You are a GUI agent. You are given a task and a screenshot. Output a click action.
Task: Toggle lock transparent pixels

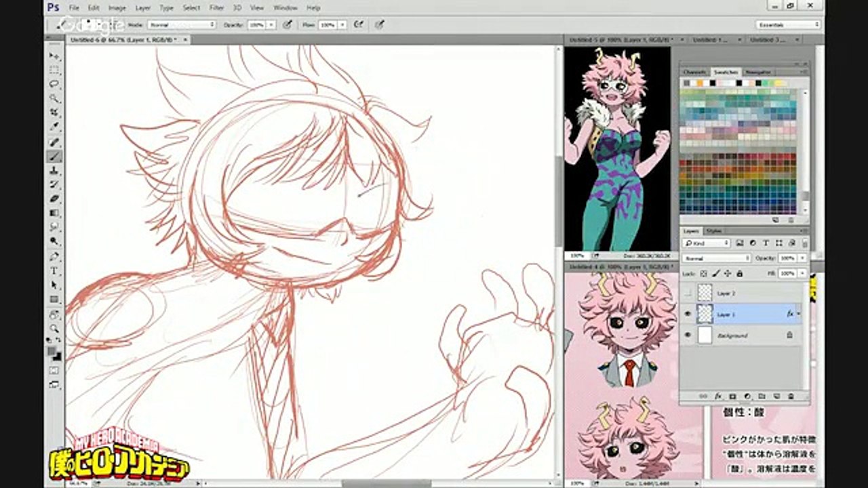(x=704, y=273)
